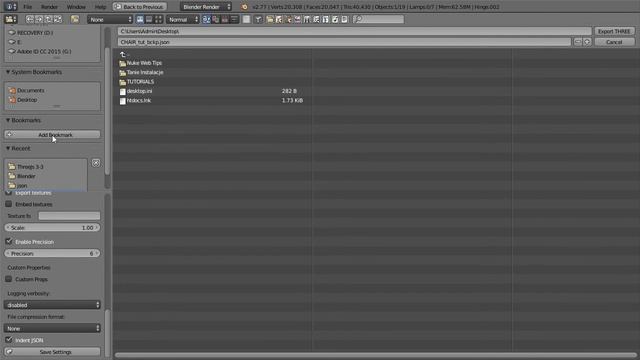Toggle image files filter
640x360 pixels.
(298, 19)
